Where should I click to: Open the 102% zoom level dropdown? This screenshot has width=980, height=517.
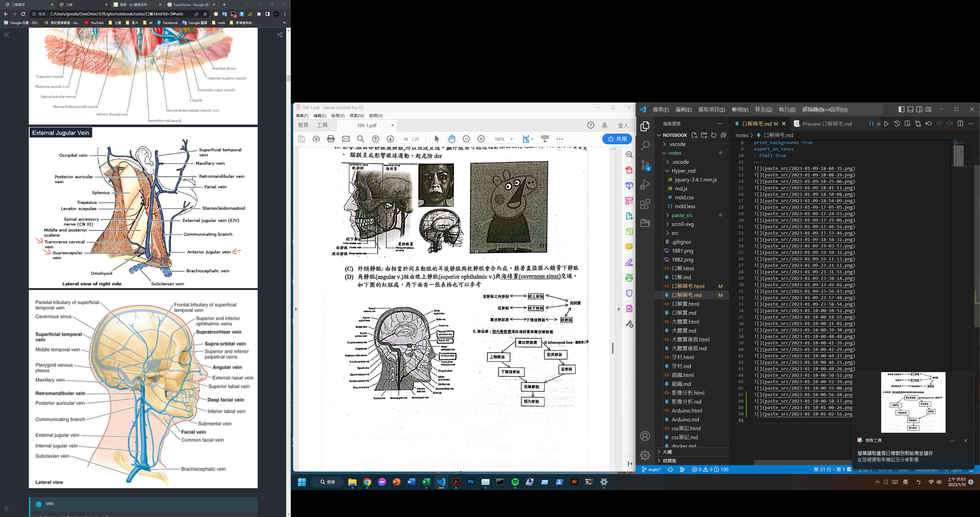(x=511, y=139)
